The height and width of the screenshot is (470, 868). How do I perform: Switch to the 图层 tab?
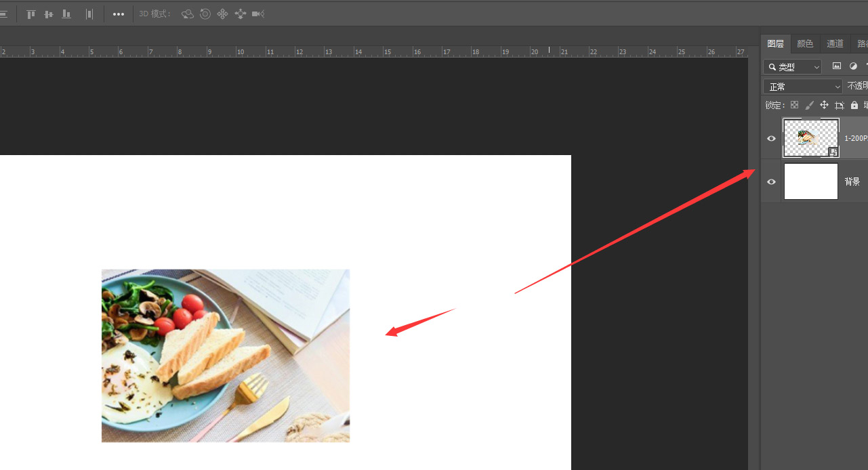[776, 43]
